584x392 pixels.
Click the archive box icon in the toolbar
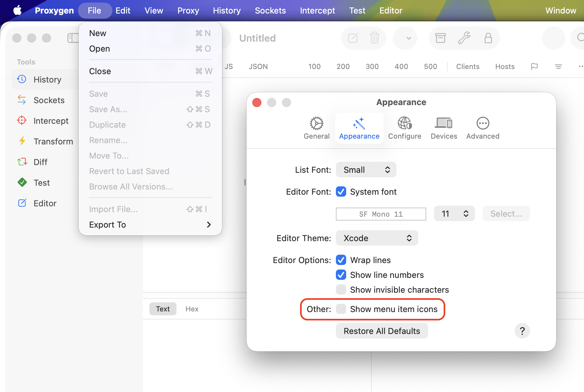coord(440,38)
